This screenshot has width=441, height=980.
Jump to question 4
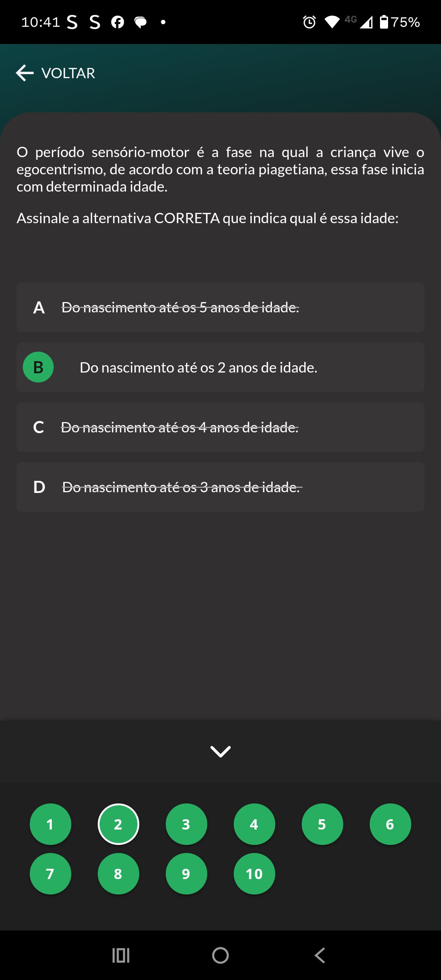[x=254, y=824]
